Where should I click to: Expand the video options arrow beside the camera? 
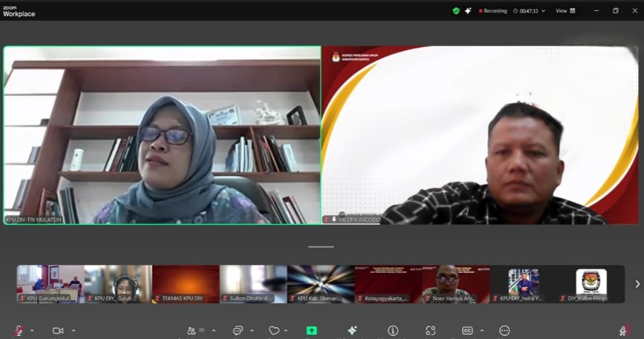73,331
